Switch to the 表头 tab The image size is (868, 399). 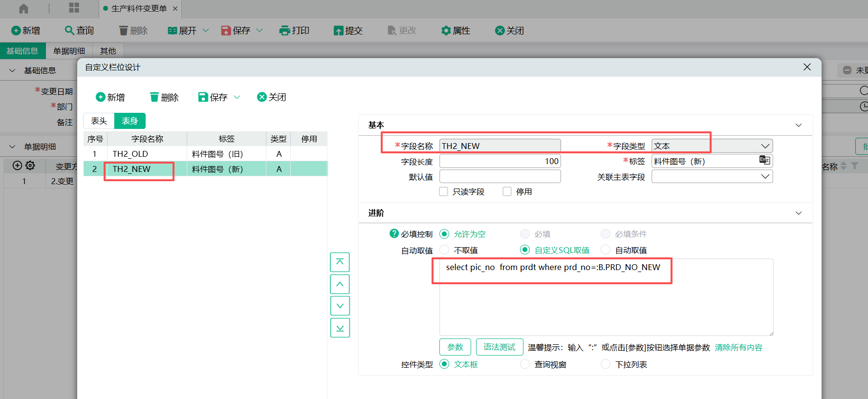(99, 121)
